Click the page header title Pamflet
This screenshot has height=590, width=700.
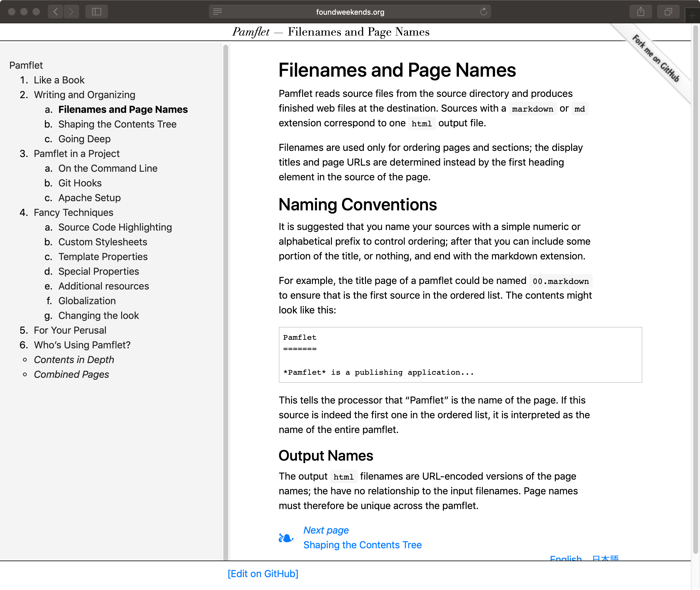point(251,32)
